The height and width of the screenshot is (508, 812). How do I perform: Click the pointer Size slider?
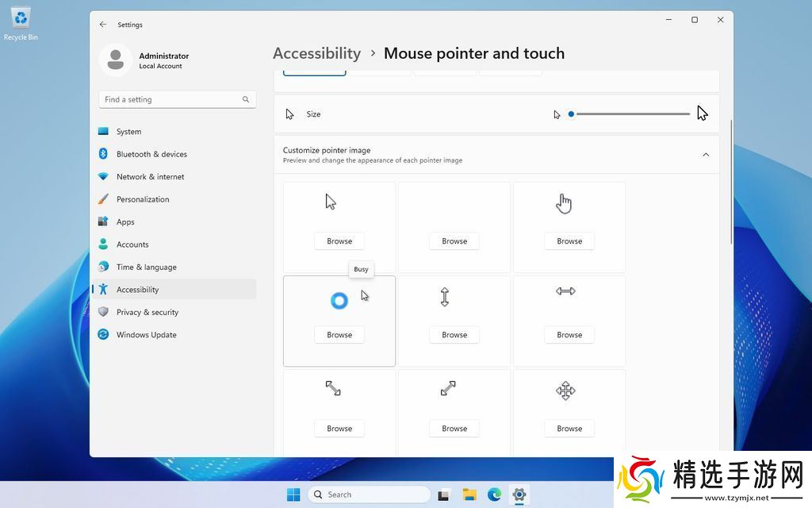632,114
